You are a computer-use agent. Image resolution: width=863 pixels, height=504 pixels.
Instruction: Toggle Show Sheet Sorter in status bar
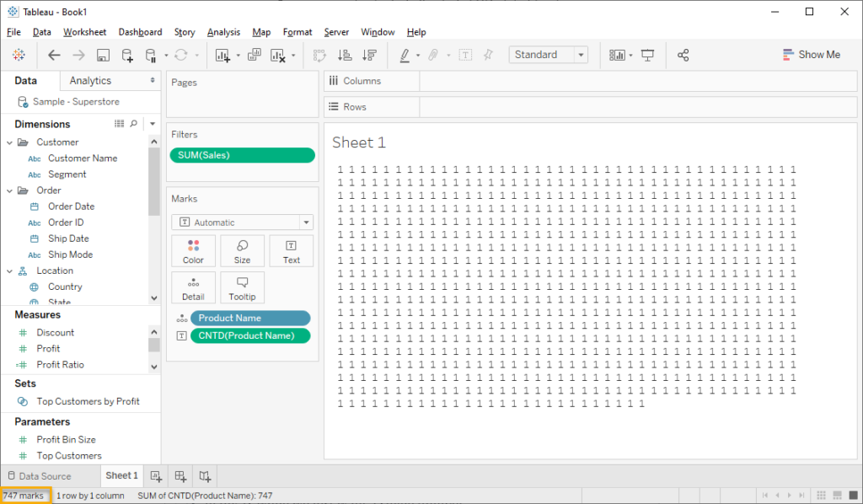[x=821, y=496]
